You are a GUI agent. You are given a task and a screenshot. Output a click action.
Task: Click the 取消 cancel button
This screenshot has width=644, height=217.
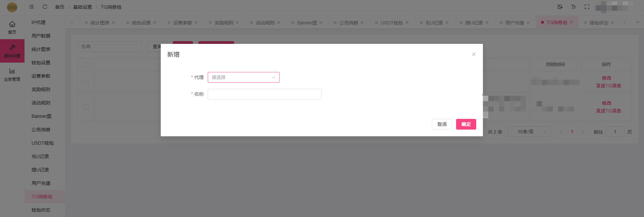pos(442,124)
